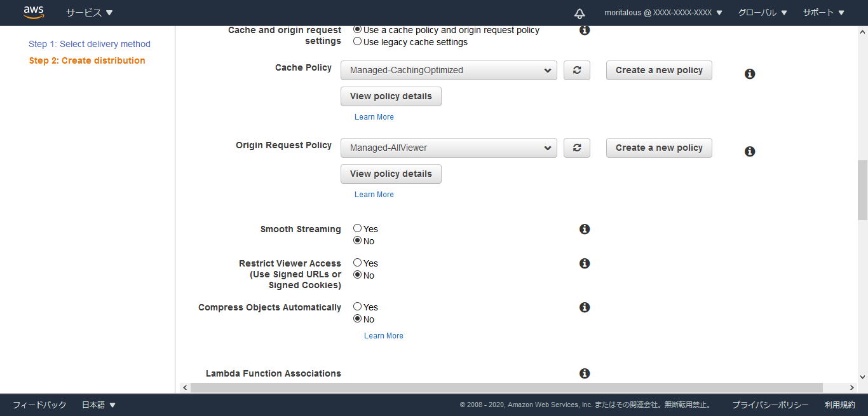Click the horizontal scrollbar at page bottom
Screen dimensions: 868x416
coord(505,387)
